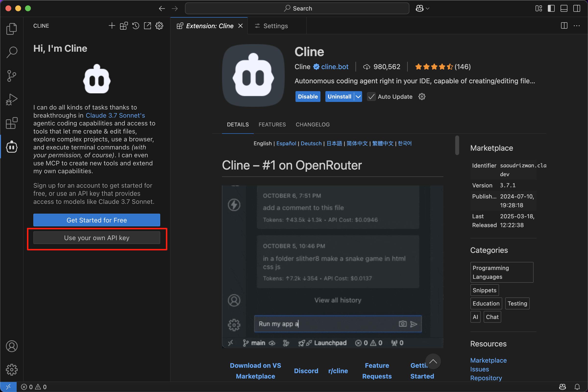Open the Extensions view
This screenshot has width=588, height=392.
(12, 123)
